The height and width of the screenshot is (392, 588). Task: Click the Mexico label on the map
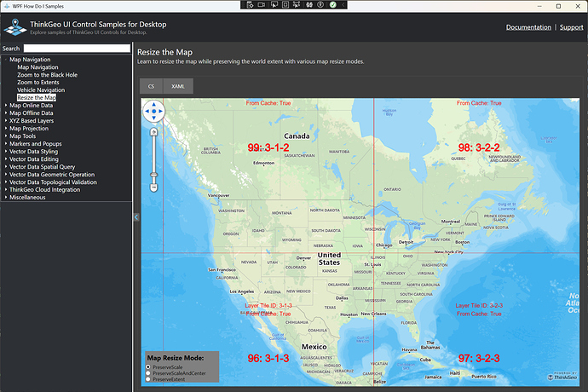314,347
